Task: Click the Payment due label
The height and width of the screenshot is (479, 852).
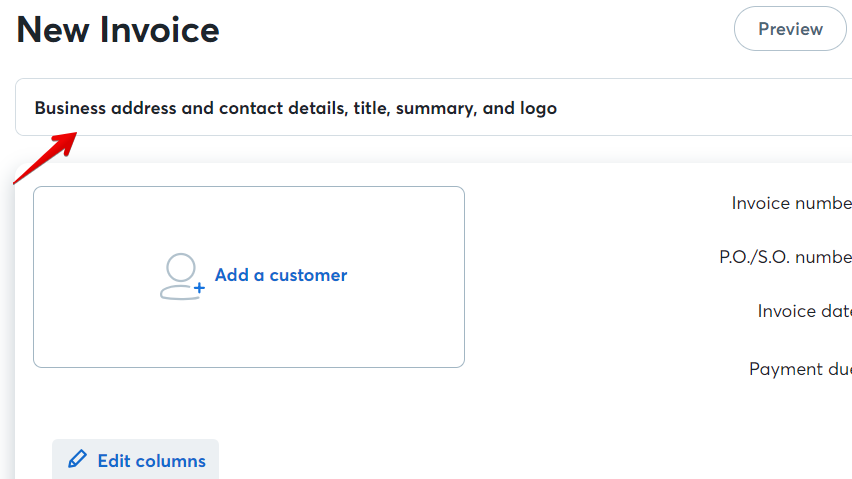Action: (800, 369)
